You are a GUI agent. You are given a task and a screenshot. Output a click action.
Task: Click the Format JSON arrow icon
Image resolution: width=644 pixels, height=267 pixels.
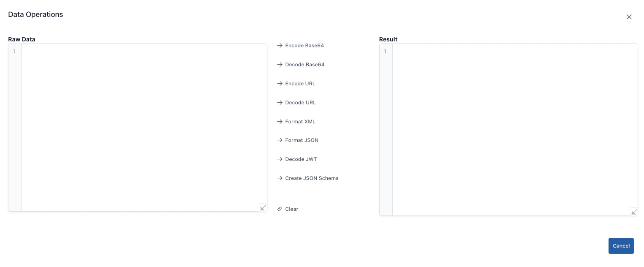(x=280, y=140)
